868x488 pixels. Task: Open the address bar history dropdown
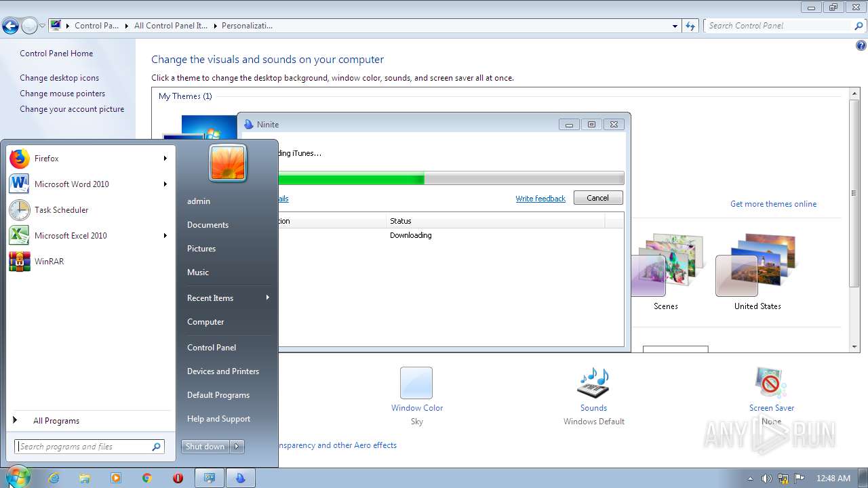[675, 26]
